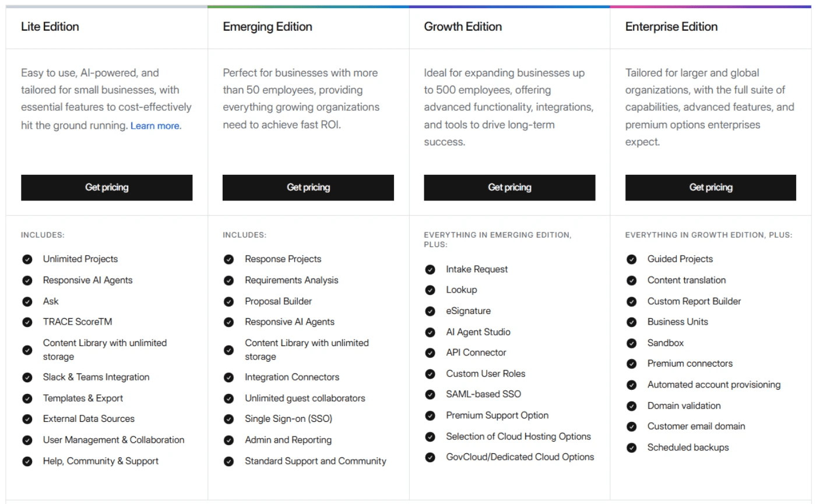Toggle the checkmark next to SAML-based SSO
The height and width of the screenshot is (504, 816).
pyautogui.click(x=430, y=394)
